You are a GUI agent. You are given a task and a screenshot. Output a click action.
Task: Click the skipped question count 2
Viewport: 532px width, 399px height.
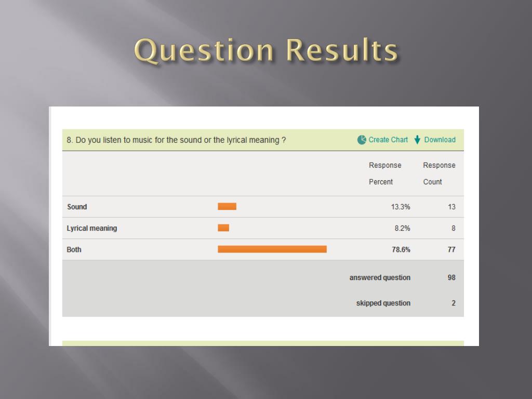coord(453,303)
